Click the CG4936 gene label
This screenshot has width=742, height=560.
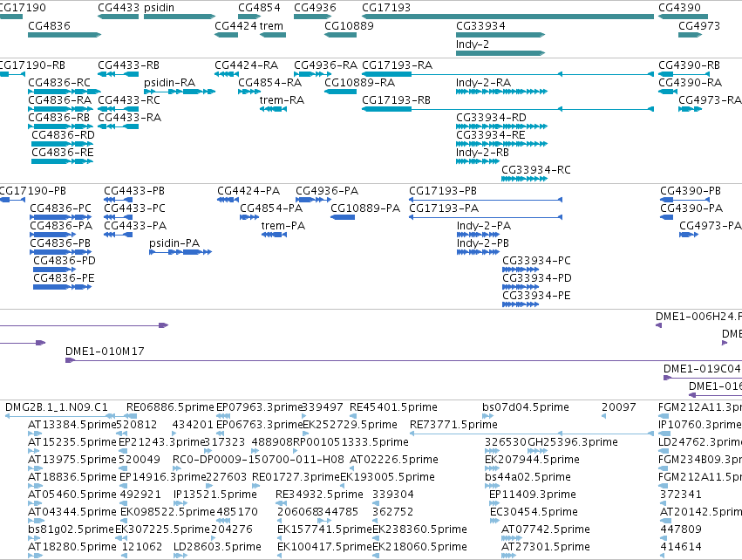click(315, 8)
